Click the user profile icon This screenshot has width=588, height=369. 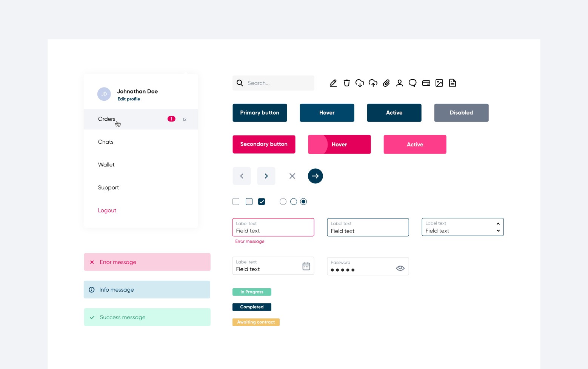click(x=399, y=83)
